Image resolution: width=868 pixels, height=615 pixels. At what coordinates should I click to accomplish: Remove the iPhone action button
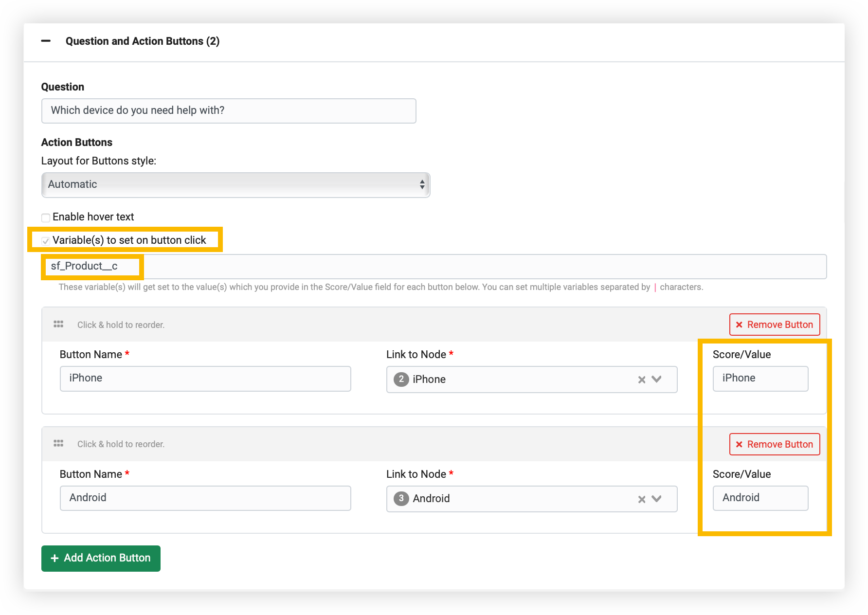pyautogui.click(x=774, y=324)
